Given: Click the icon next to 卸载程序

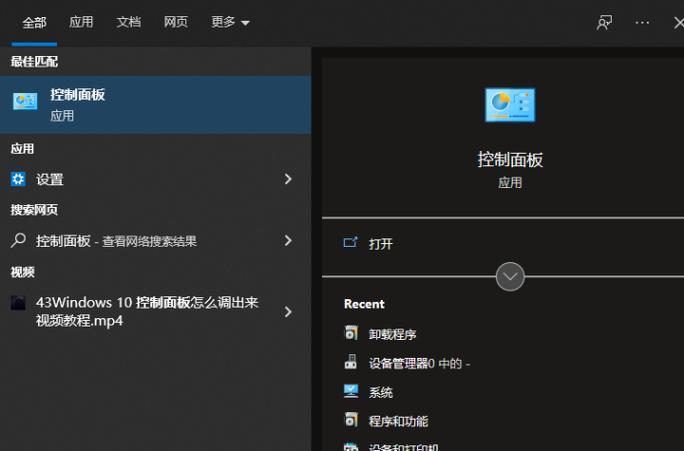Looking at the screenshot, I should click(351, 333).
